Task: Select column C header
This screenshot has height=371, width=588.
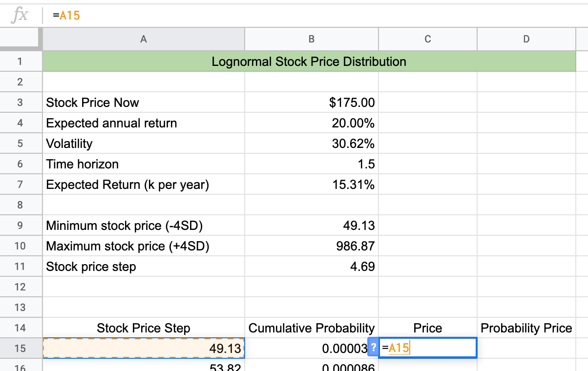Action: tap(428, 39)
